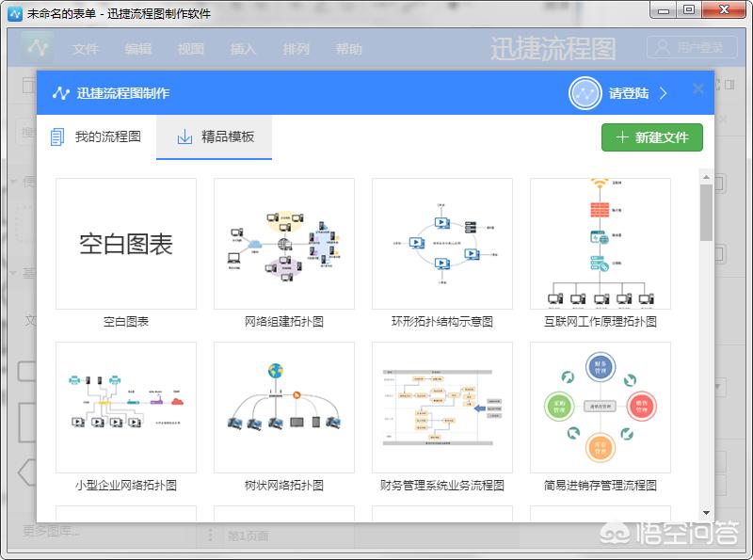Click the 环形拓扑结构示意图 caption text

tap(441, 321)
